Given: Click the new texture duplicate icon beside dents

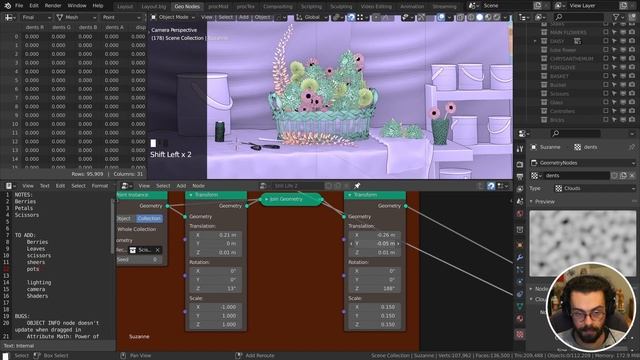Looking at the screenshot, I should (623, 176).
